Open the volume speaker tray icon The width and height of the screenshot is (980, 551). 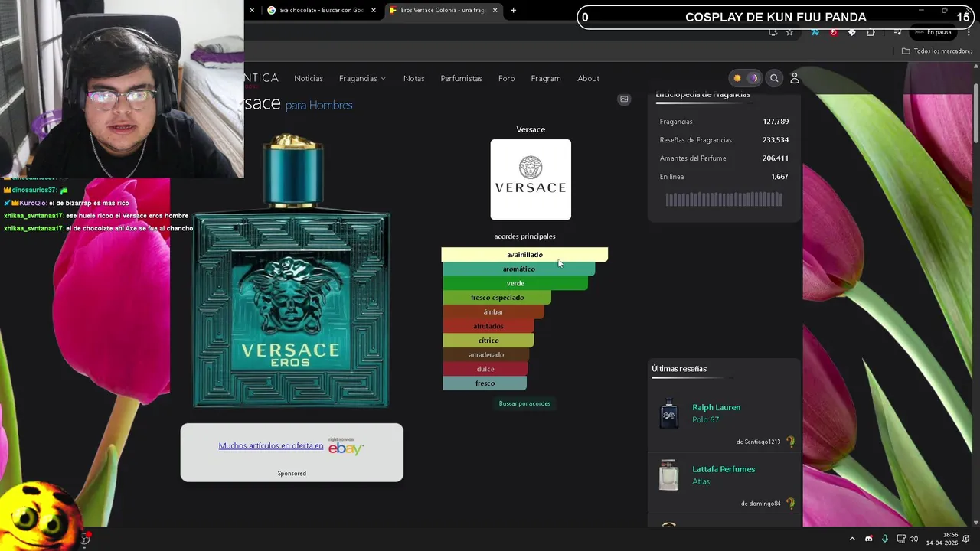point(913,539)
